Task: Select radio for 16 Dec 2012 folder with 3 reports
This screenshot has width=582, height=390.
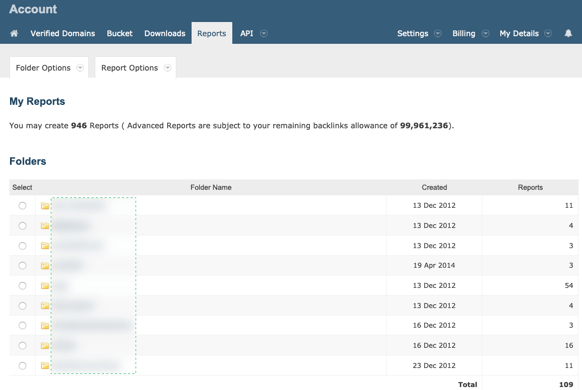Action: [22, 325]
